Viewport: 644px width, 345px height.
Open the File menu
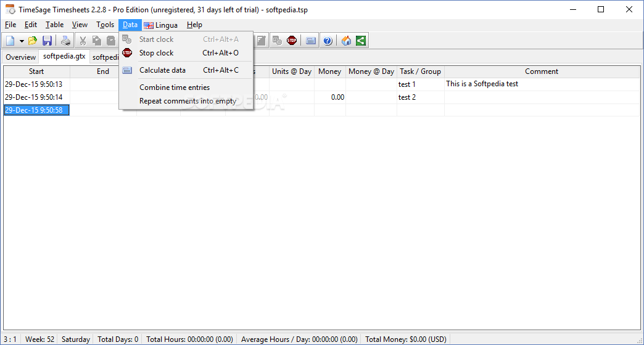click(10, 25)
